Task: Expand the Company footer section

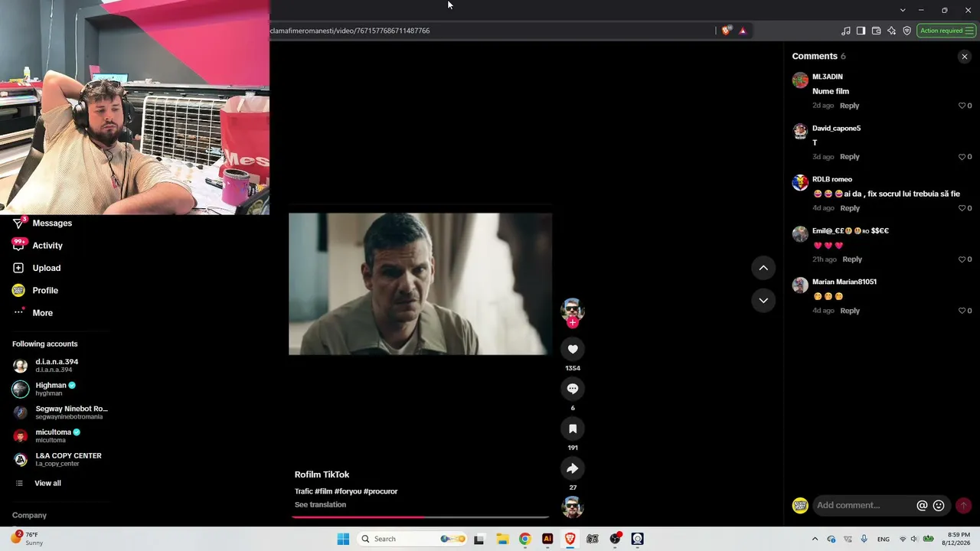Action: [30, 516]
